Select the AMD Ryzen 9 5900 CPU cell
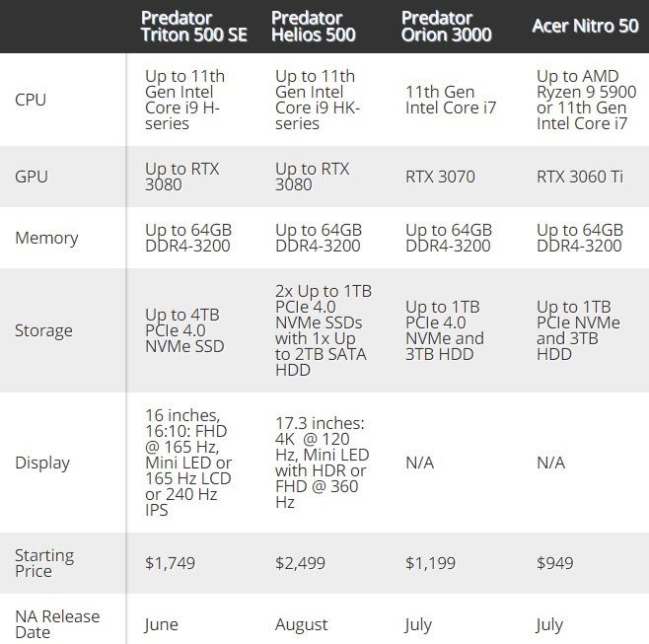 tap(581, 100)
